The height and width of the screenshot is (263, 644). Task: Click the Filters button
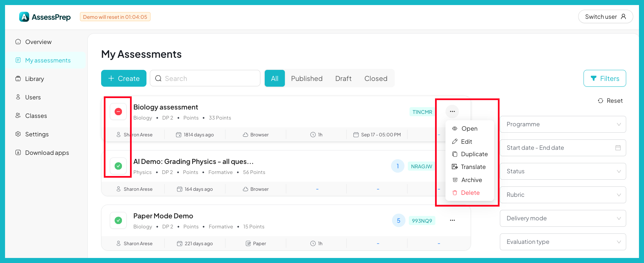point(605,78)
